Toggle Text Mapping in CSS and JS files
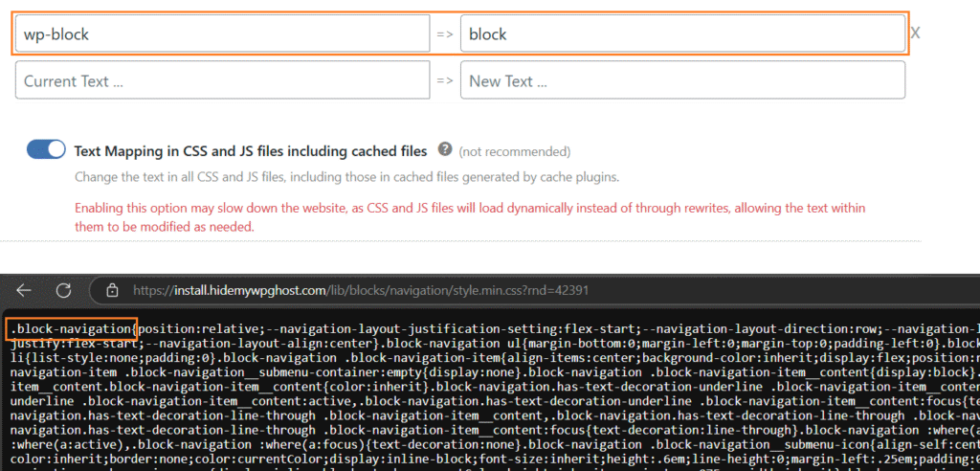 click(45, 150)
